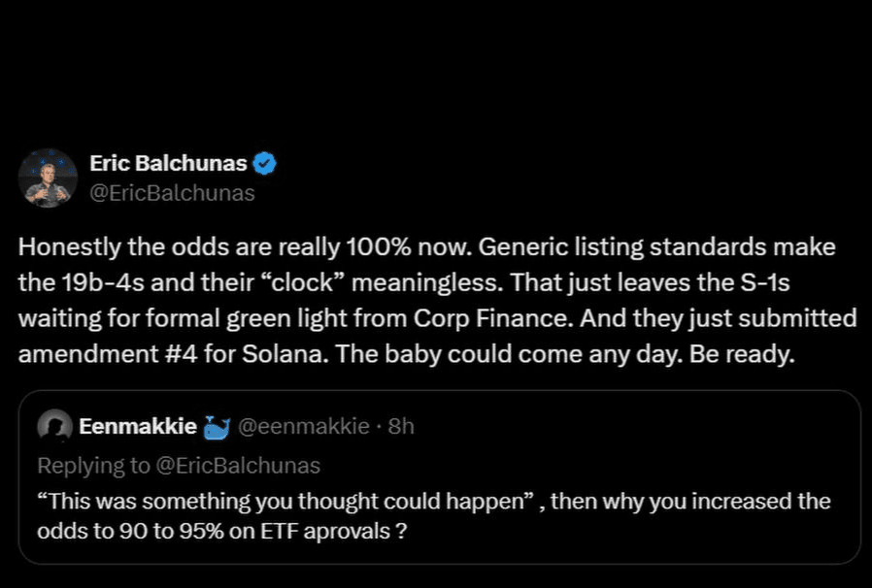Click the whale emoji beside Eenmakkie
The height and width of the screenshot is (588, 872).
click(218, 425)
